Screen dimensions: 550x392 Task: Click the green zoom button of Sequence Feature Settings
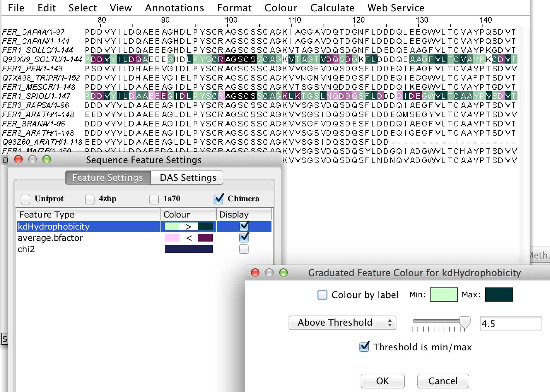pos(46,160)
